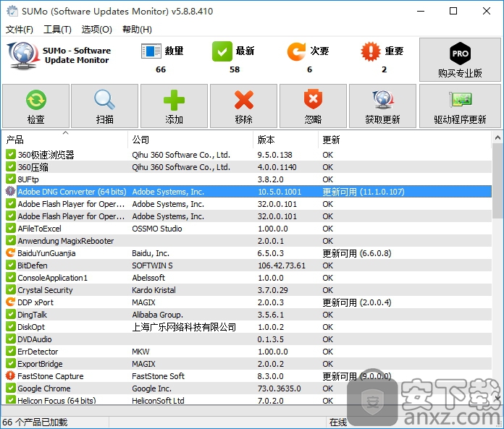504x429 pixels.
Task: Click green check icon of Google Chrome
Action: coord(10,388)
